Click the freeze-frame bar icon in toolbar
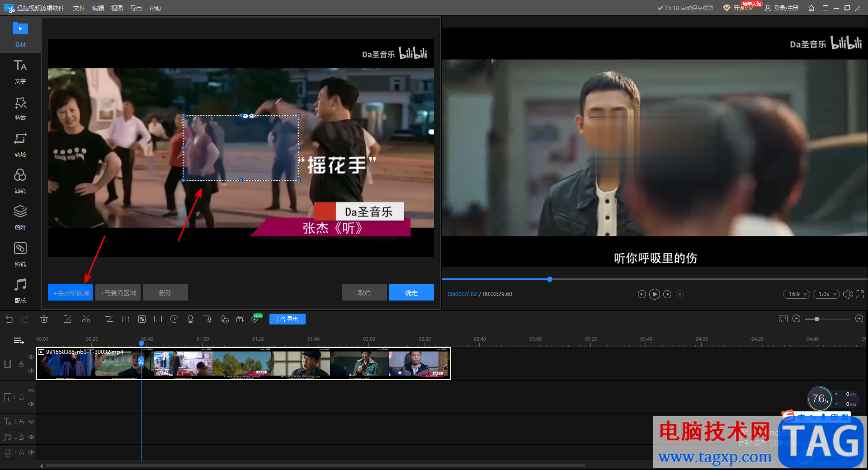 [158, 319]
